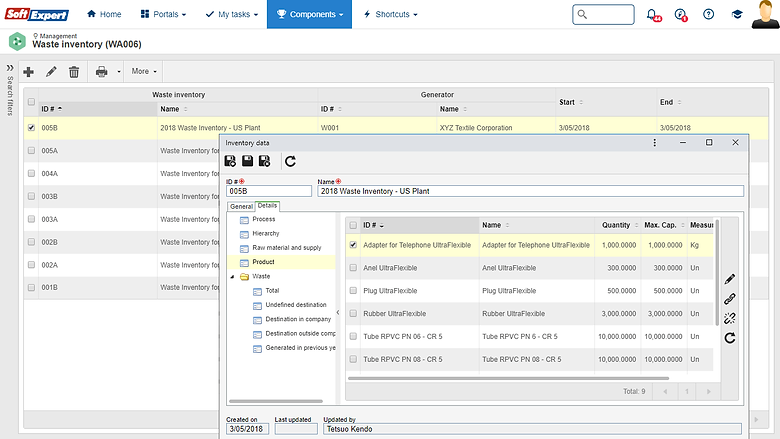Screen dimensions: 780x439
Task: Check the 001B row checkbox
Action: pos(31,287)
